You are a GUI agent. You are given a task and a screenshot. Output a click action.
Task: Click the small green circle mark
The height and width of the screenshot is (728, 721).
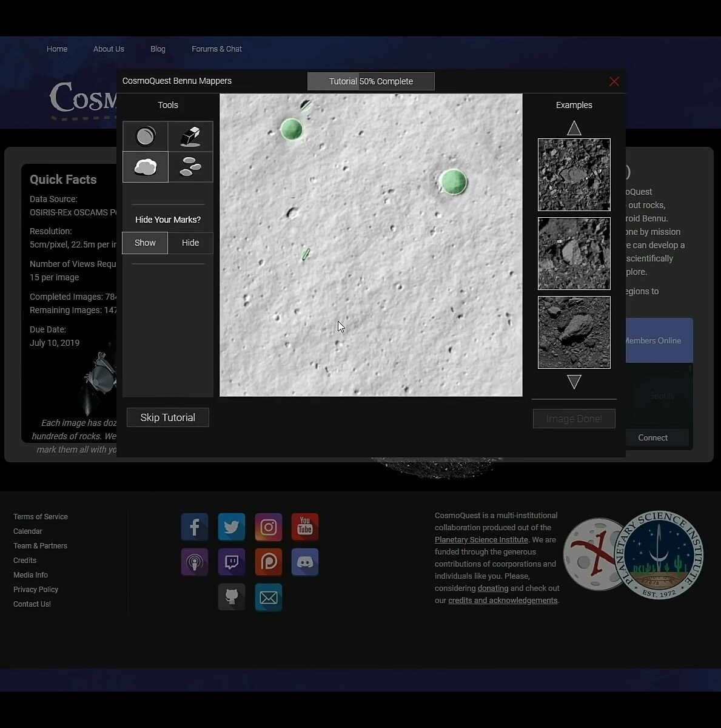(x=292, y=129)
